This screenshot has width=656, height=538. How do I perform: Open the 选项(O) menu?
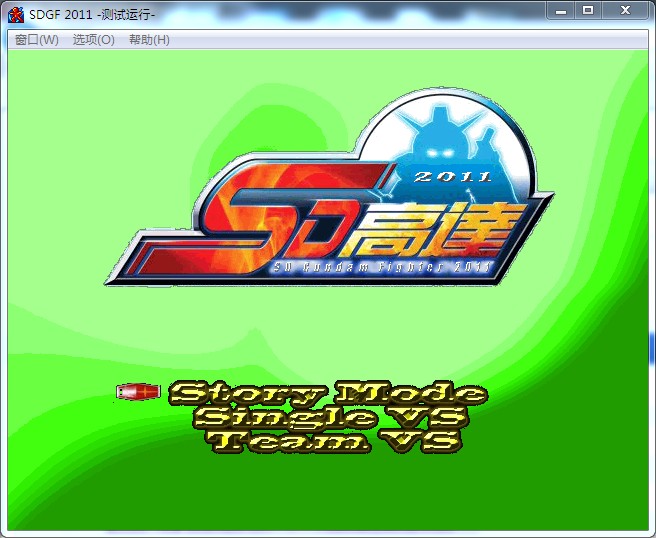(x=94, y=40)
